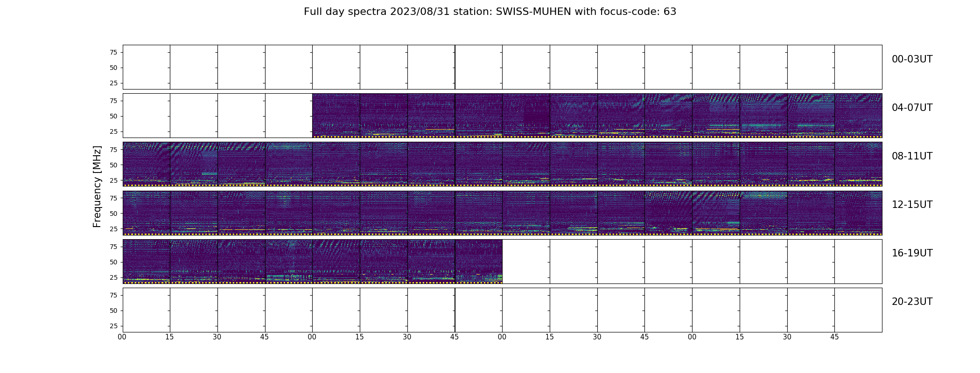Click the first spectrogram tile in 08-11UT row
Screen dimensions: 980x373
[147, 164]
